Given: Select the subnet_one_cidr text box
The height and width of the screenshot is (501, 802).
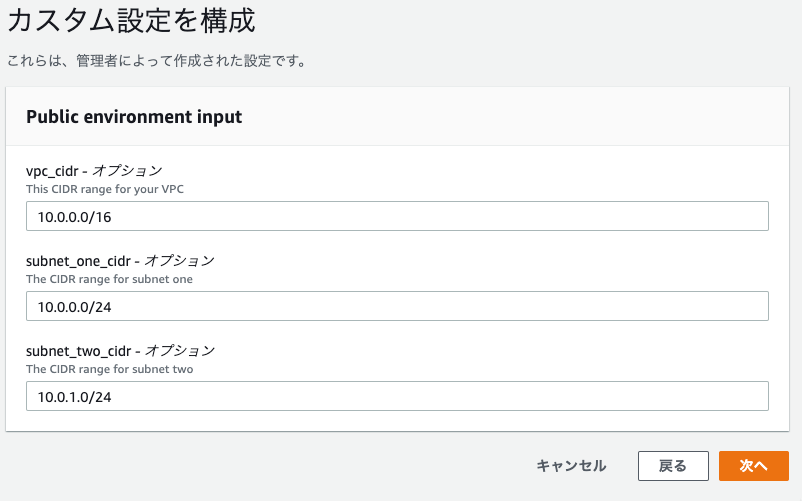Looking at the screenshot, I should (x=397, y=306).
